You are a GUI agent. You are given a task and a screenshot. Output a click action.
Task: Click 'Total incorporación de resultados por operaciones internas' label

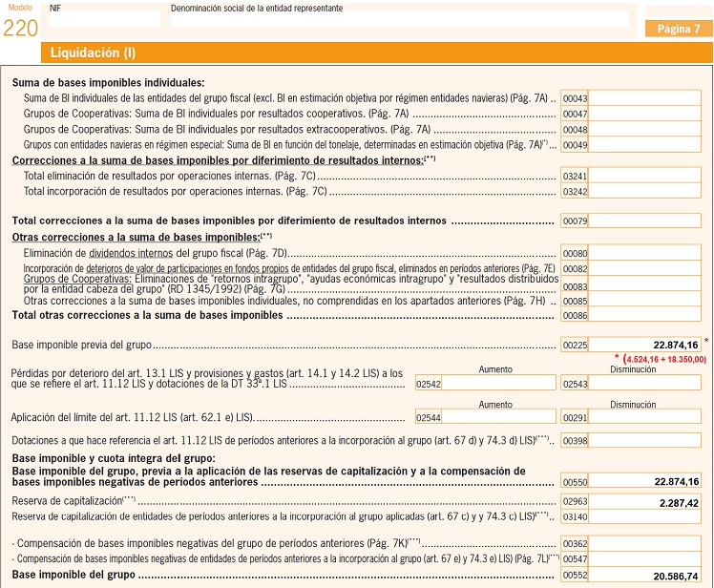coord(176,191)
